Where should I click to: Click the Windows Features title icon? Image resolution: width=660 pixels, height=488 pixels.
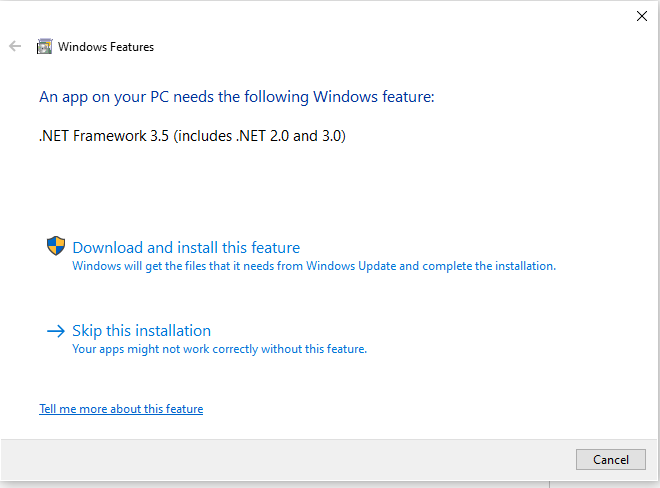(44, 46)
